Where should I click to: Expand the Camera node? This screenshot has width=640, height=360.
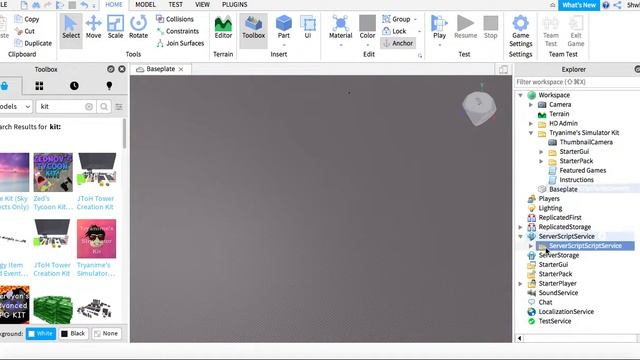coord(531,104)
